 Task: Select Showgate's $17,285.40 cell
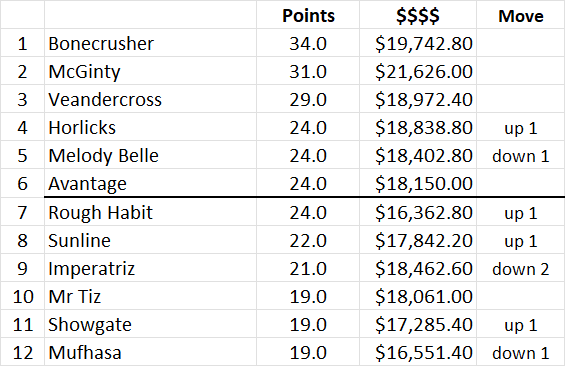[x=418, y=324]
